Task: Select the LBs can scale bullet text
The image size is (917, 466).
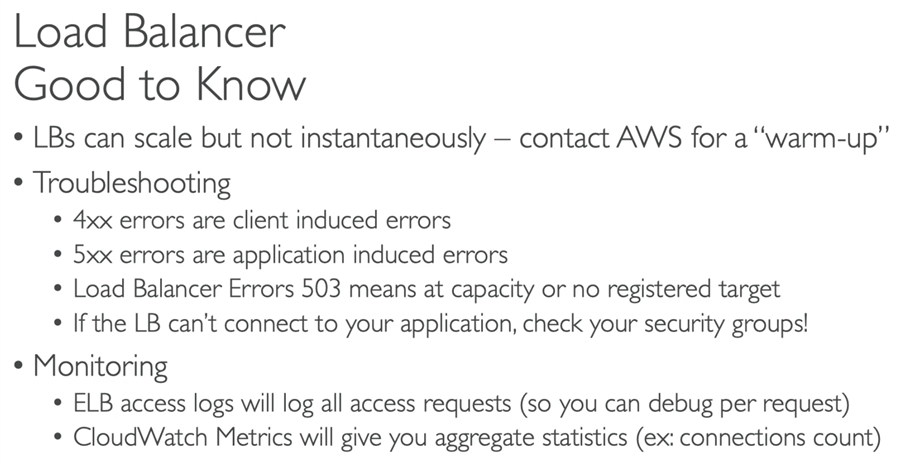Action: pyautogui.click(x=461, y=139)
